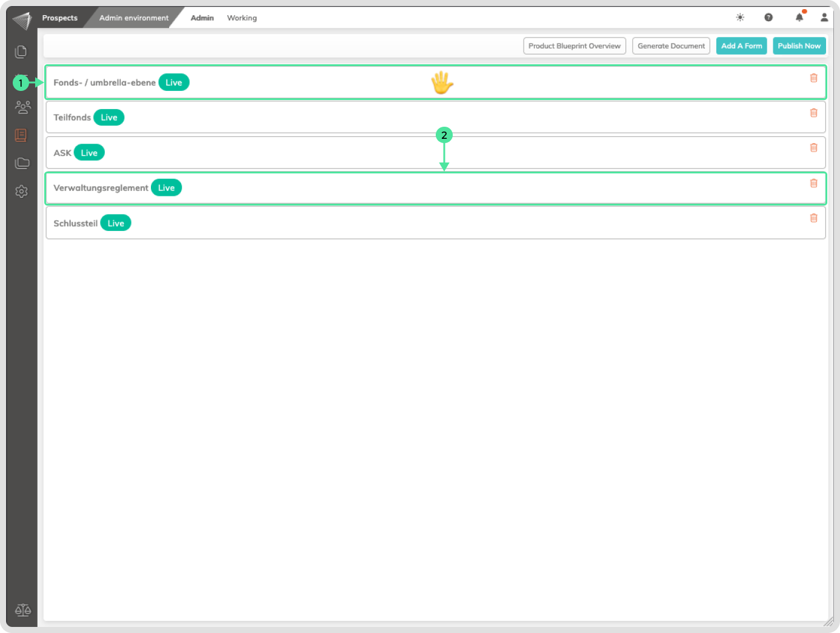840x633 pixels.
Task: Open the settings gear in the sidebar
Action: tap(22, 192)
